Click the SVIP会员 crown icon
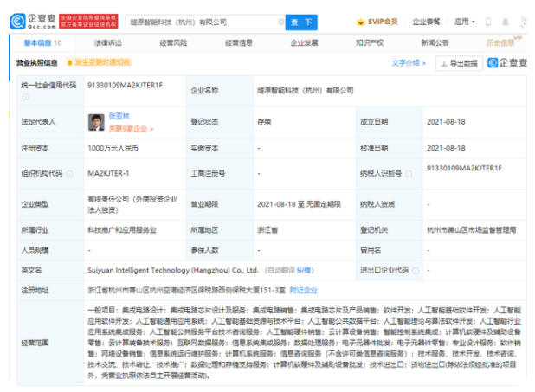The height and width of the screenshot is (392, 535). (x=360, y=21)
